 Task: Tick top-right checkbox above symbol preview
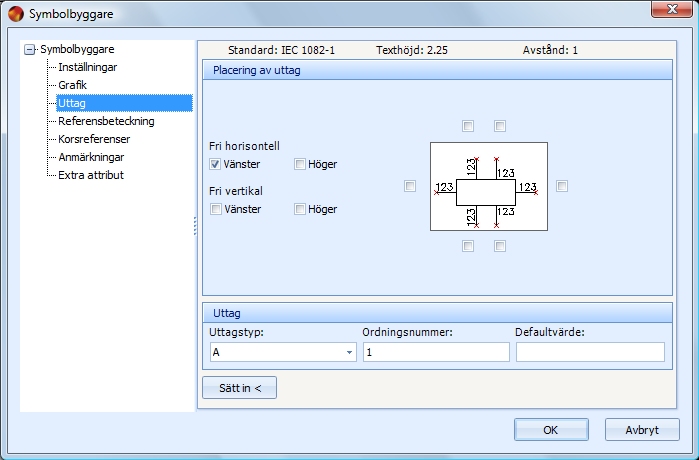tap(500, 126)
